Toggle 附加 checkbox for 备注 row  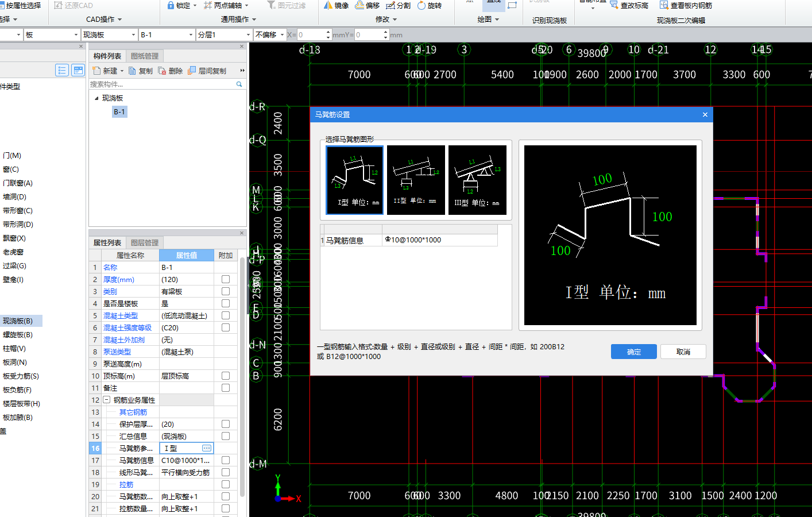point(226,388)
